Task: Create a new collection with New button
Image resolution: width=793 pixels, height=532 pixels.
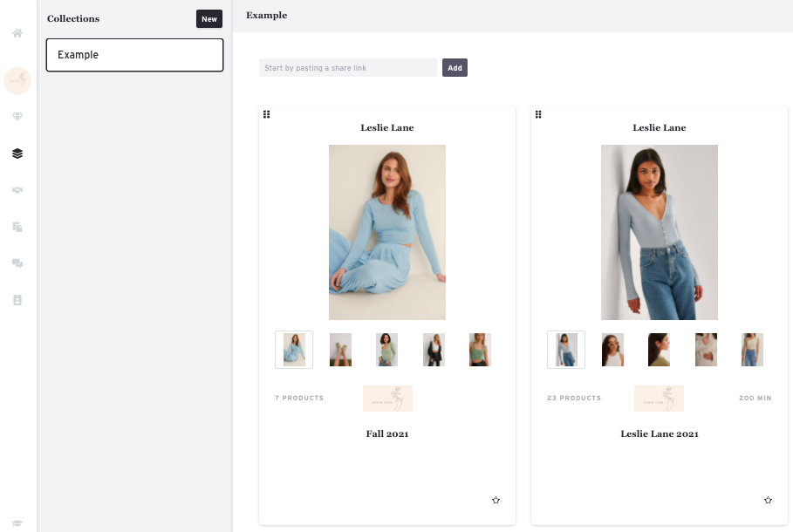Action: (x=209, y=19)
